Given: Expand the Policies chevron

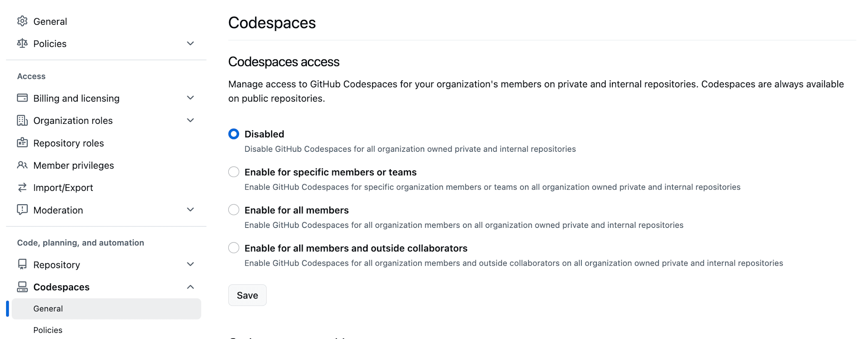Looking at the screenshot, I should pyautogui.click(x=190, y=43).
